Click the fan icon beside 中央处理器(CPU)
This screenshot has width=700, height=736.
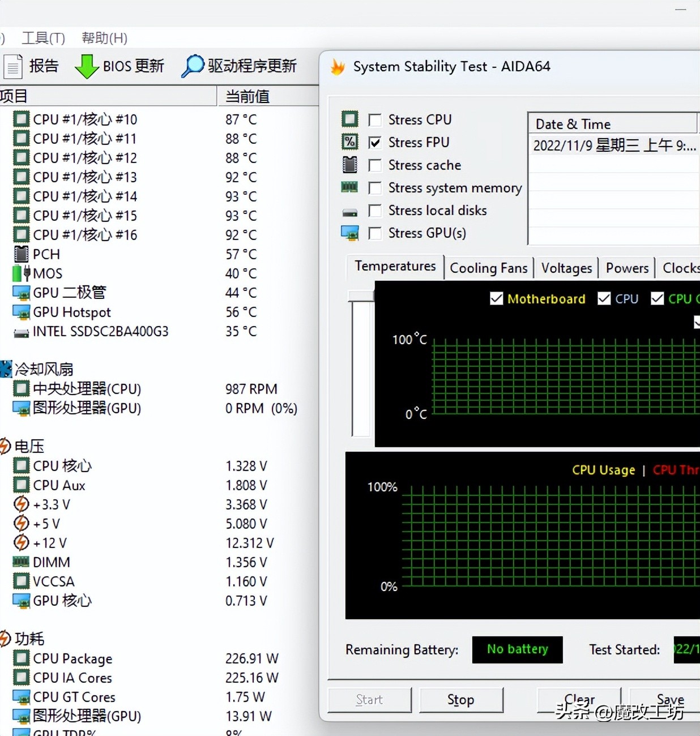pyautogui.click(x=20, y=388)
